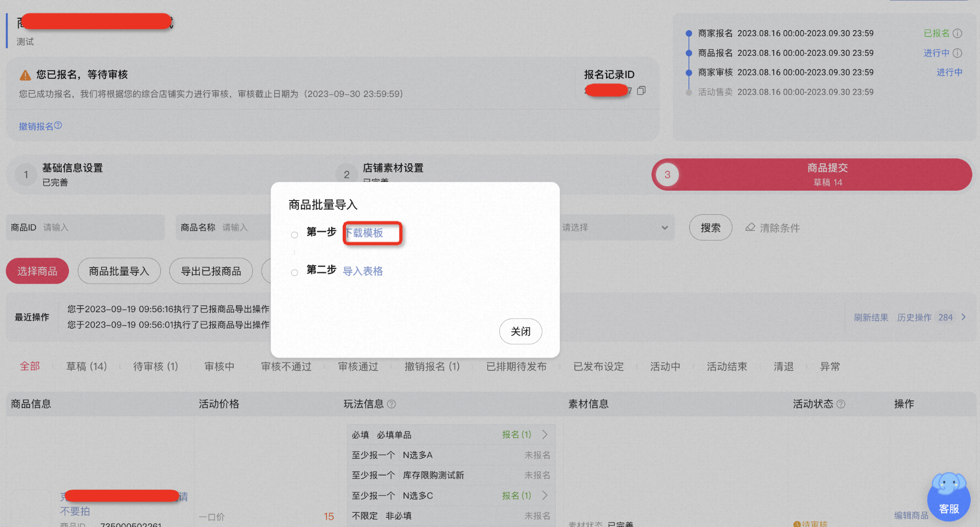
Task: Click the 导入表格 link
Action: click(363, 271)
